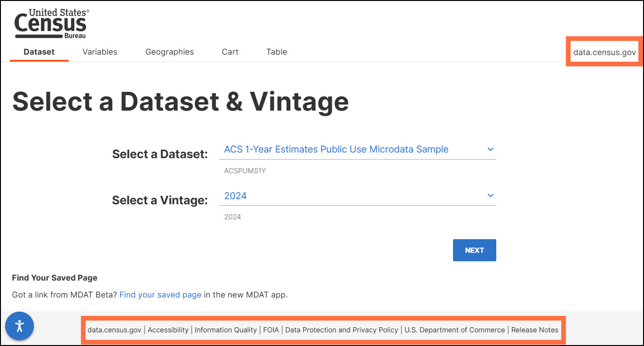644x346 pixels.
Task: Open the FOIA footer link
Action: (x=271, y=330)
